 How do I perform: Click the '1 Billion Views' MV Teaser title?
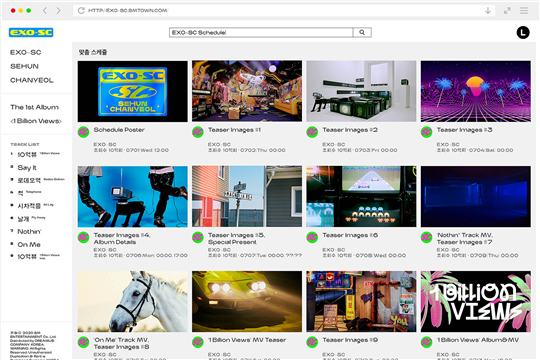point(247,340)
